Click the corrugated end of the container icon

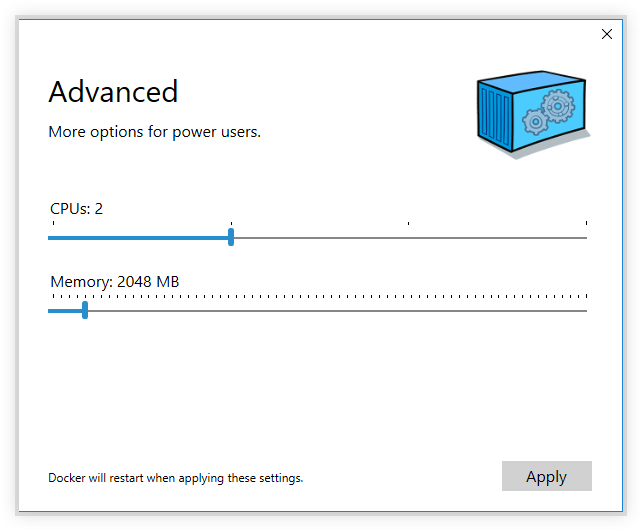[x=494, y=117]
